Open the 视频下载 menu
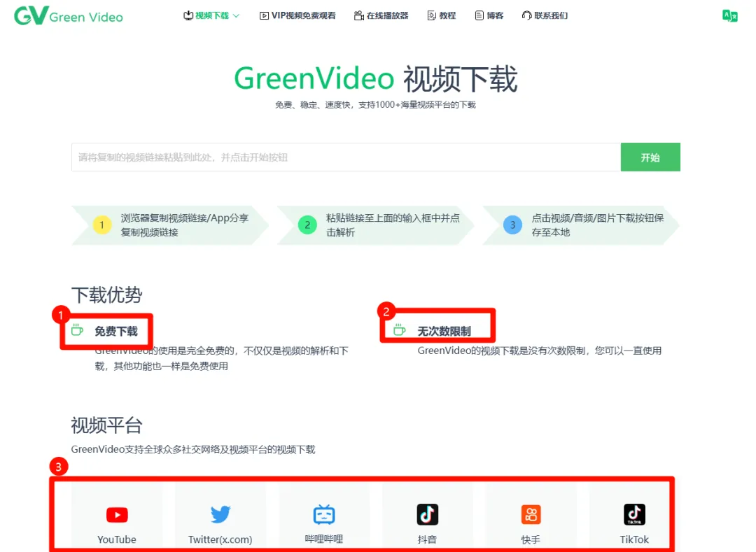The image size is (756, 552). point(211,16)
